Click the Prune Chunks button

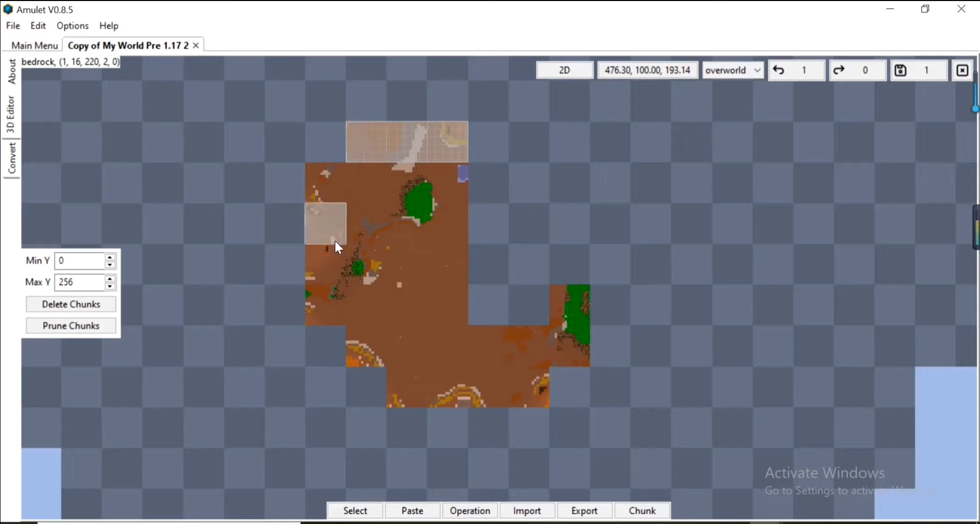click(x=71, y=326)
